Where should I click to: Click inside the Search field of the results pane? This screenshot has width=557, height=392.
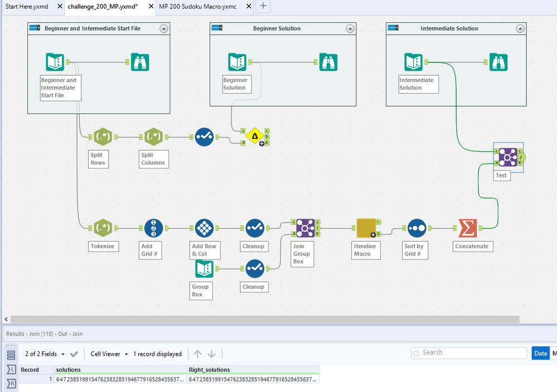[x=468, y=353]
